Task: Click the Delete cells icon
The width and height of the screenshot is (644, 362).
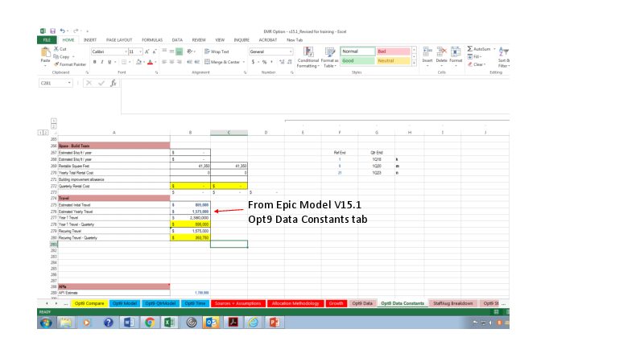Action: pos(441,55)
